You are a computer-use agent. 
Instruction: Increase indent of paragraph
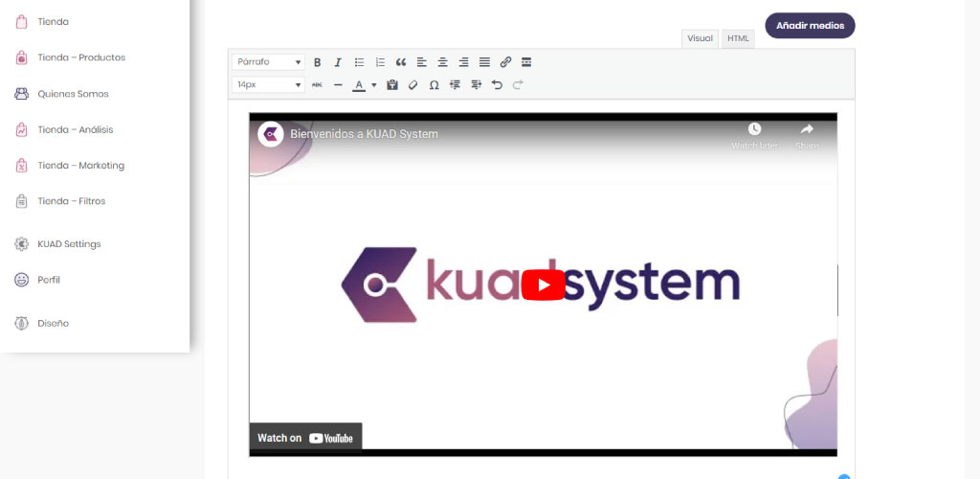point(477,85)
